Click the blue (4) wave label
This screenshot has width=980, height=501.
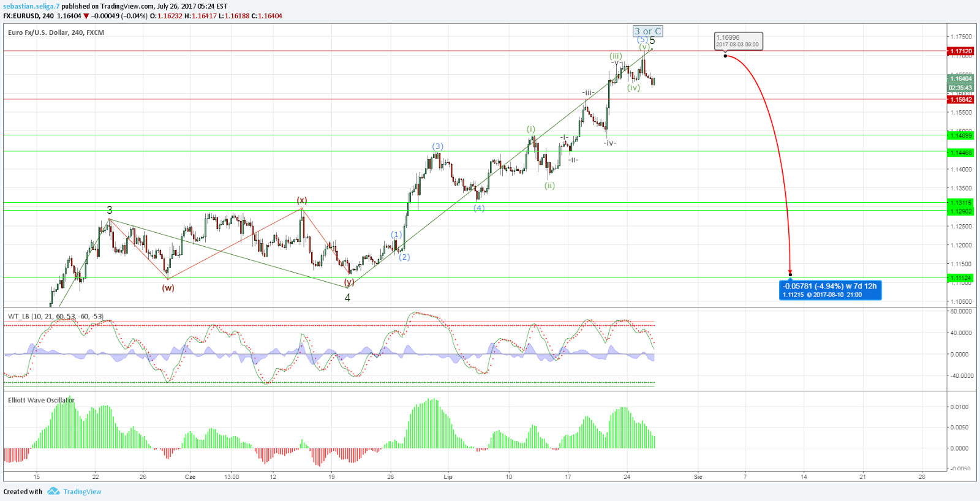[x=479, y=208]
